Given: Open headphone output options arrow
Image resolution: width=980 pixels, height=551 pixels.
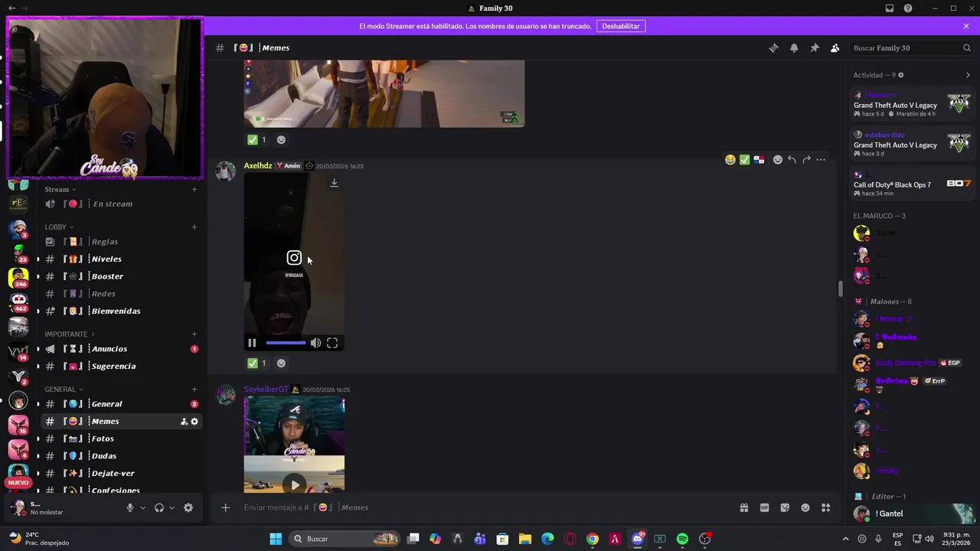Looking at the screenshot, I should [171, 507].
